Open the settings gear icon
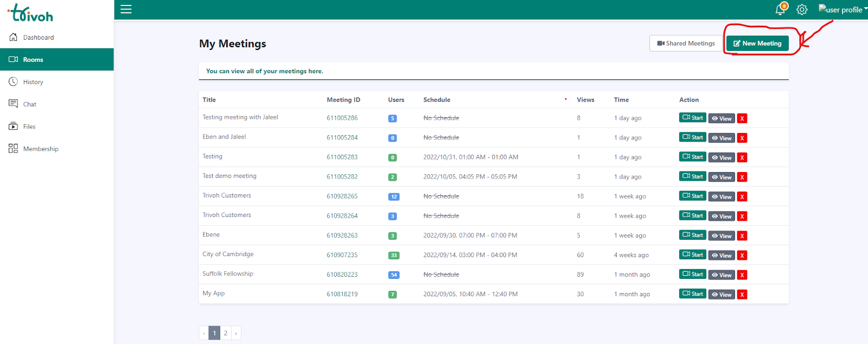Screen dimensions: 868x344 click(x=802, y=10)
